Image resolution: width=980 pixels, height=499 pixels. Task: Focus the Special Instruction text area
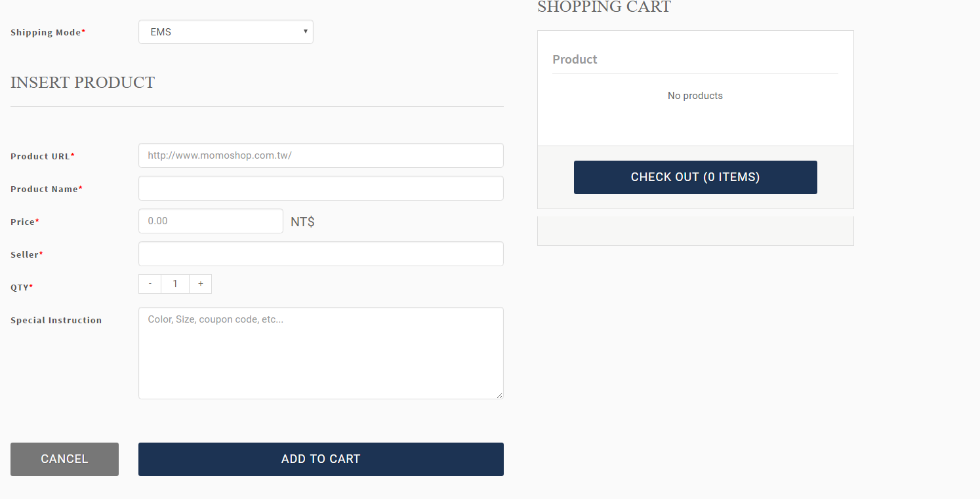321,353
